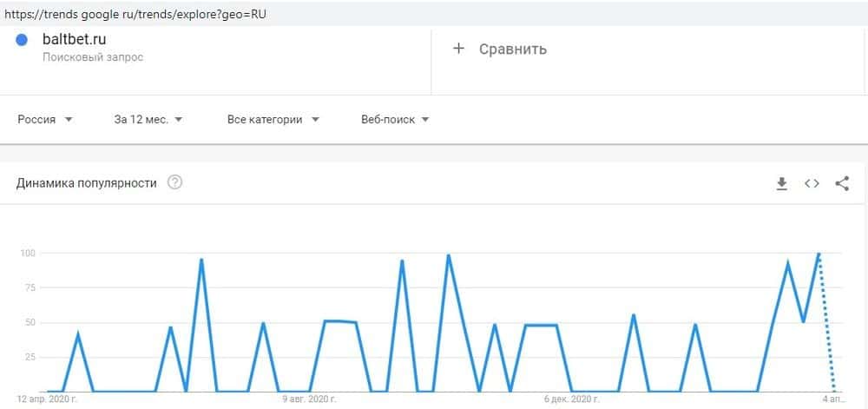Screen dimensions: 868x409
Task: Expand the За 12 мес. period dropdown
Action: 148,120
